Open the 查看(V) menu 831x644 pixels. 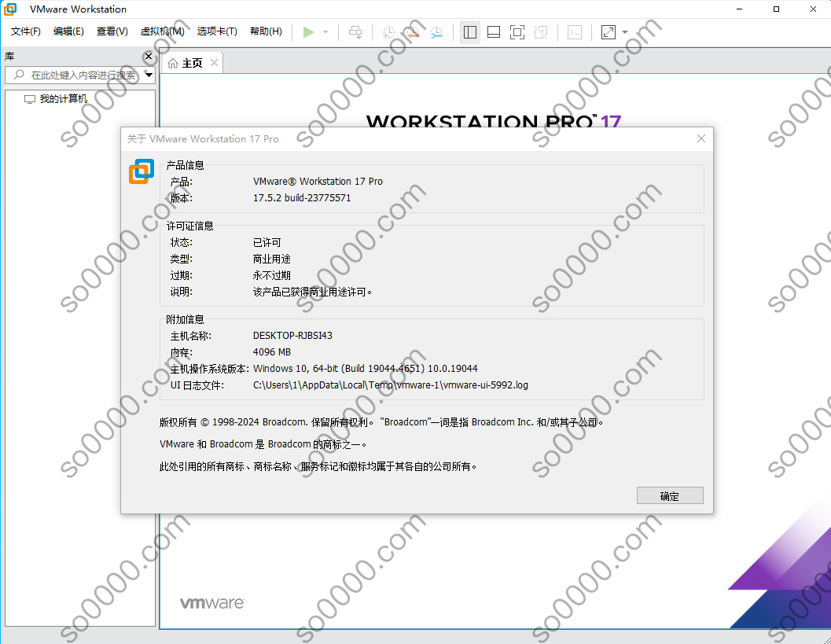(112, 31)
